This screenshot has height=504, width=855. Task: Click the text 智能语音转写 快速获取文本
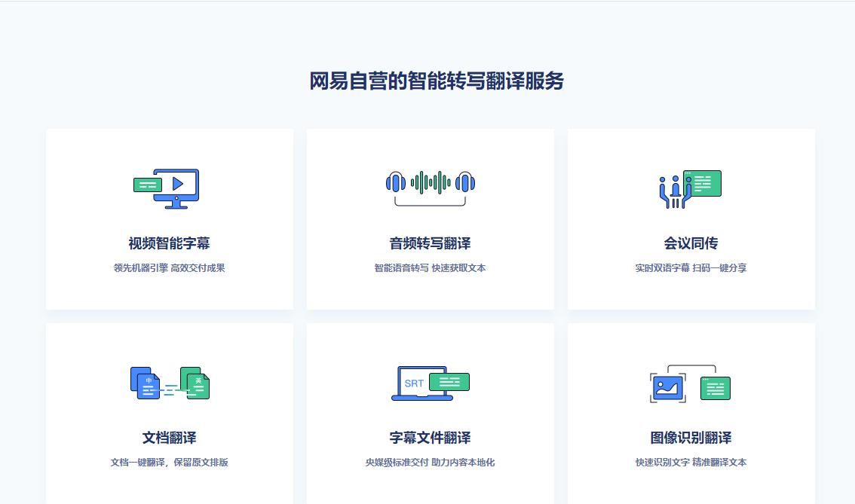point(431,268)
